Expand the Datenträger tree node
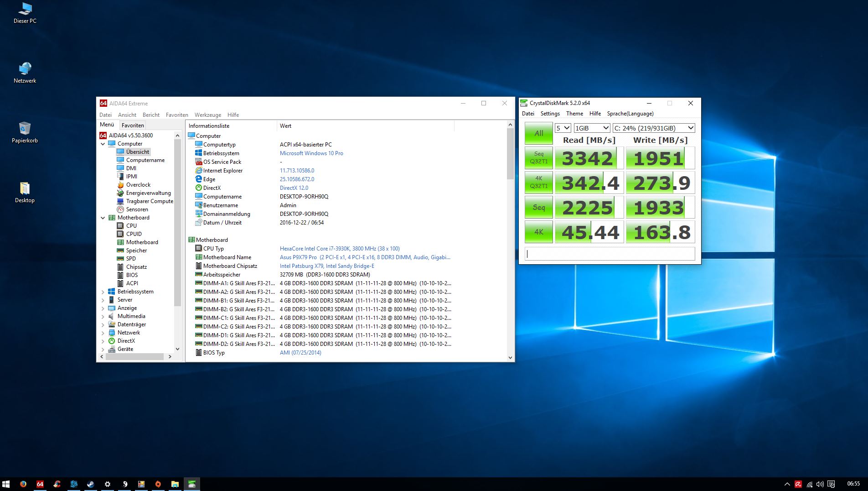The width and height of the screenshot is (868, 491). click(x=103, y=324)
